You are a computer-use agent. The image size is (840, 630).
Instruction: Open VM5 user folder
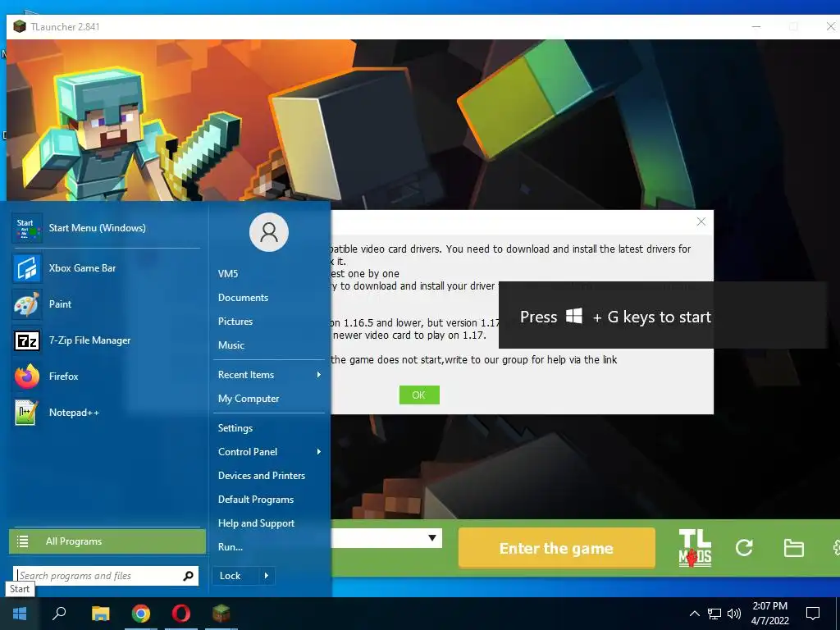[228, 274]
